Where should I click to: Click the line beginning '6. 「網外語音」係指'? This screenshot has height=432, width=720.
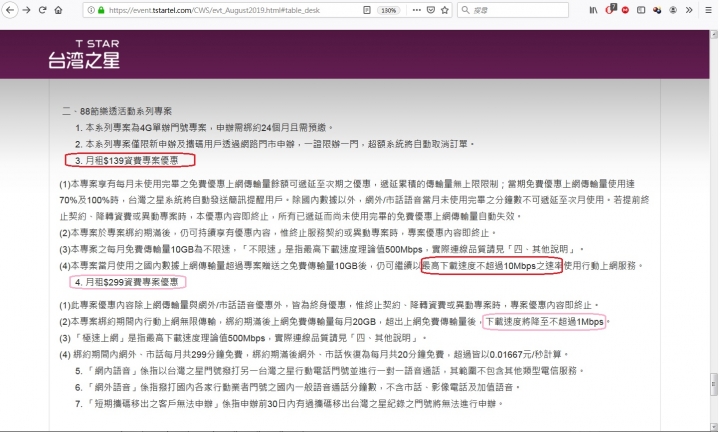(298, 387)
